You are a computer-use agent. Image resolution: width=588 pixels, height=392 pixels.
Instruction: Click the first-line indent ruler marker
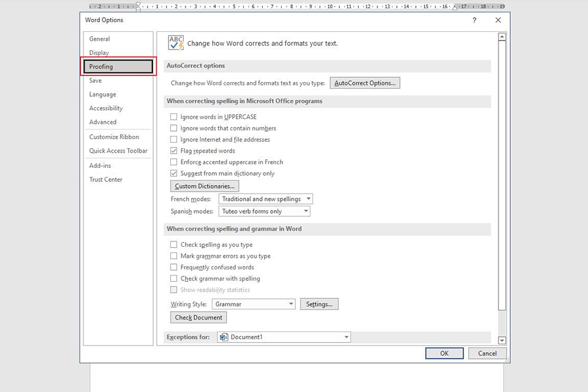[138, 4]
